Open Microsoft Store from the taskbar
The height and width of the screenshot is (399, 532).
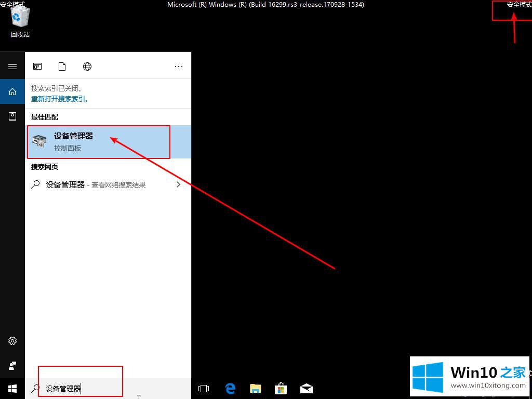281,389
